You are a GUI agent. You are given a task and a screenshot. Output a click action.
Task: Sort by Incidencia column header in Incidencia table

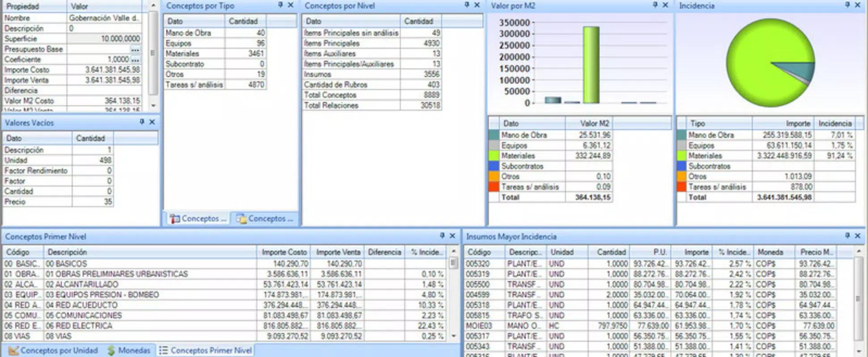835,123
